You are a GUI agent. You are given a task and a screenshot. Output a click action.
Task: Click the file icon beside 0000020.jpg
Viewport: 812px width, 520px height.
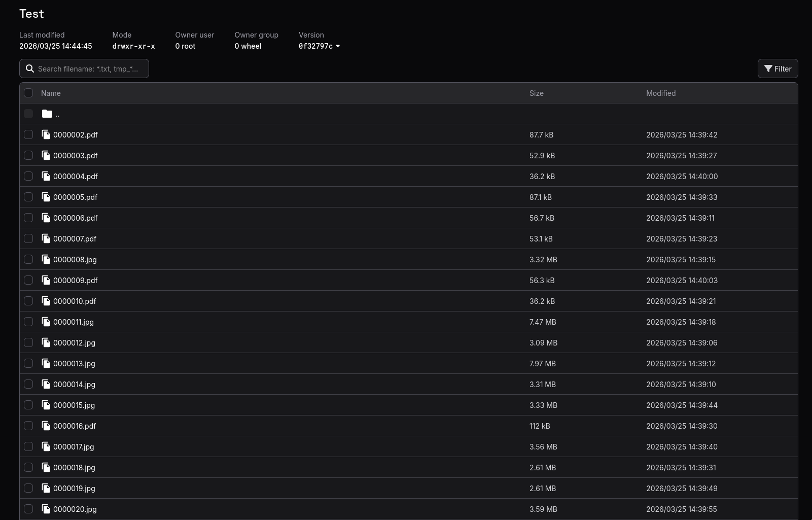46,509
